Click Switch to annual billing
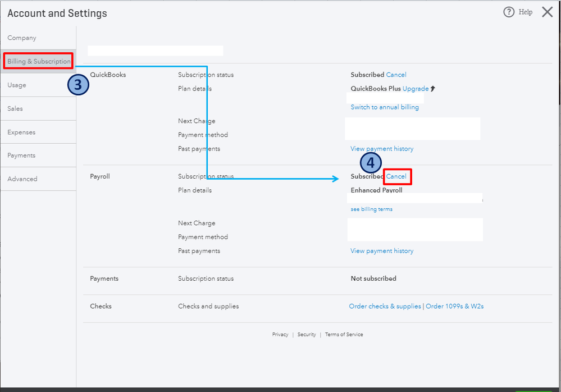 tap(385, 107)
